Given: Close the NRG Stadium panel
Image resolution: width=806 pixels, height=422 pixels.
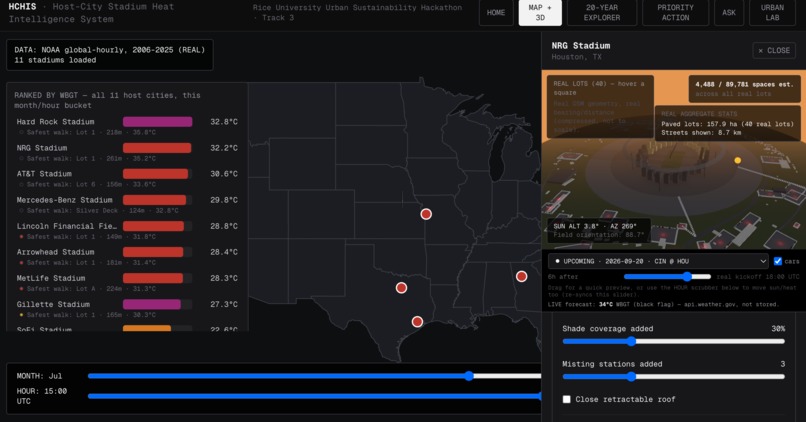Looking at the screenshot, I should point(774,50).
